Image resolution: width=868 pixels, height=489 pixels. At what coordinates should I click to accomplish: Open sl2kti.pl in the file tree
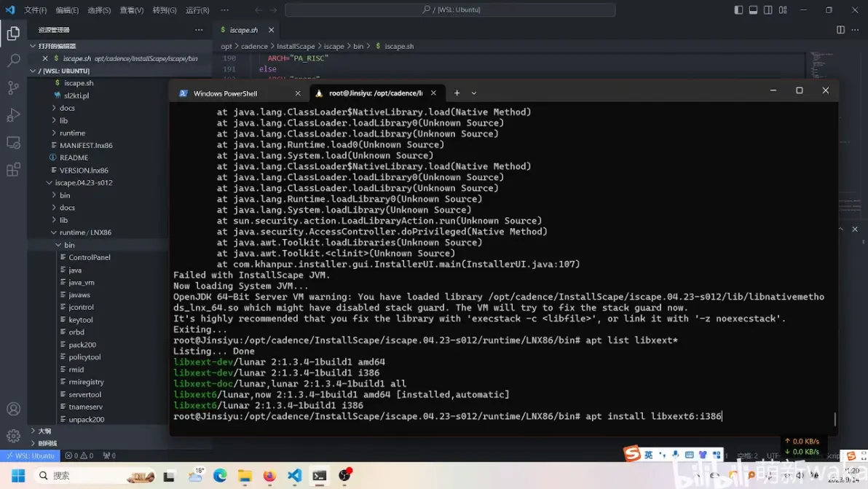(x=76, y=95)
